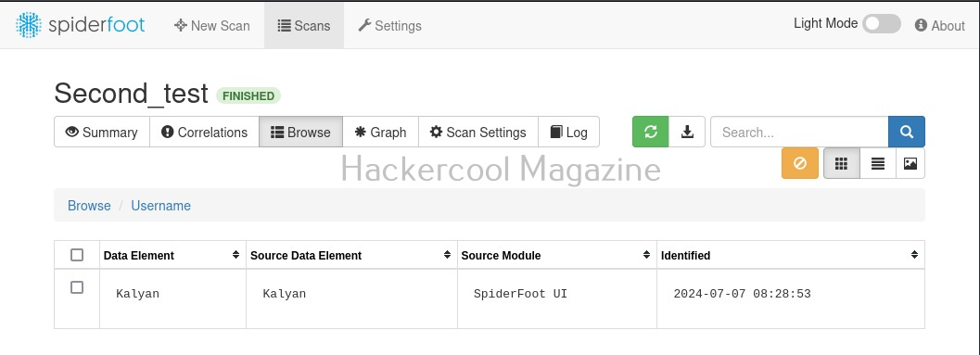
Task: Sort by Source Module column arrows
Action: click(x=647, y=255)
